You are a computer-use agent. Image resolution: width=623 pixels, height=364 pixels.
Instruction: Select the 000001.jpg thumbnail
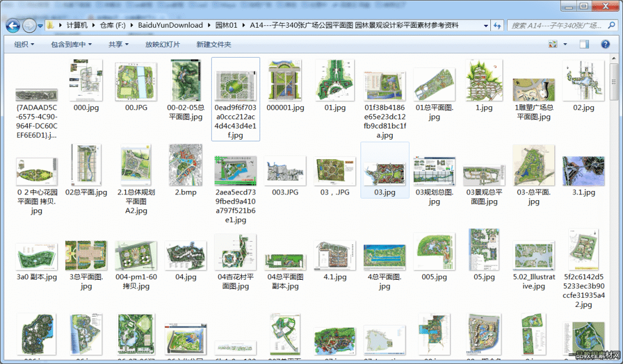pyautogui.click(x=285, y=80)
